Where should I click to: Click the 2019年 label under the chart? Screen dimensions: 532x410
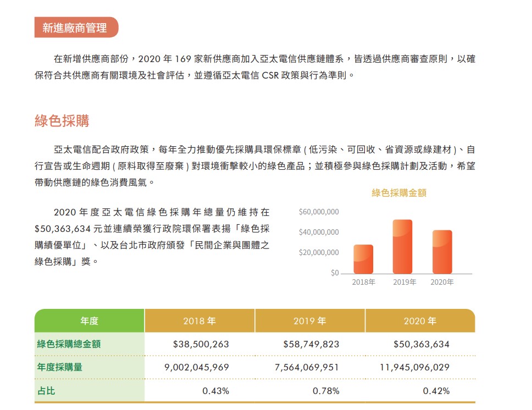tap(404, 282)
